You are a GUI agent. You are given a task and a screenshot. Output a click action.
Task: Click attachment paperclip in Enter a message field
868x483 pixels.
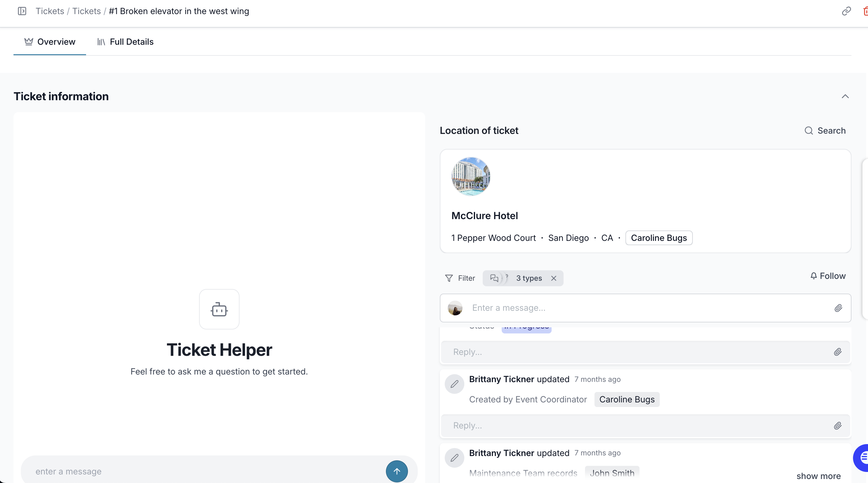[838, 308]
